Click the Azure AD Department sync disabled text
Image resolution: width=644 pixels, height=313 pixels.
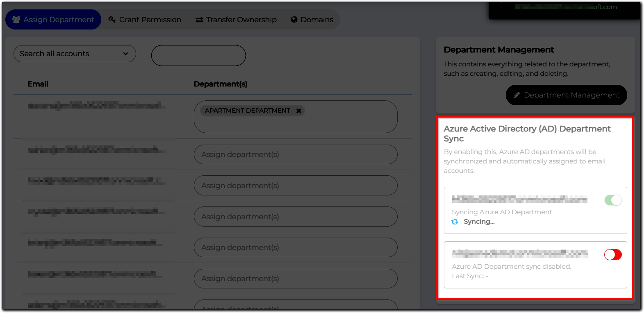[x=512, y=266]
